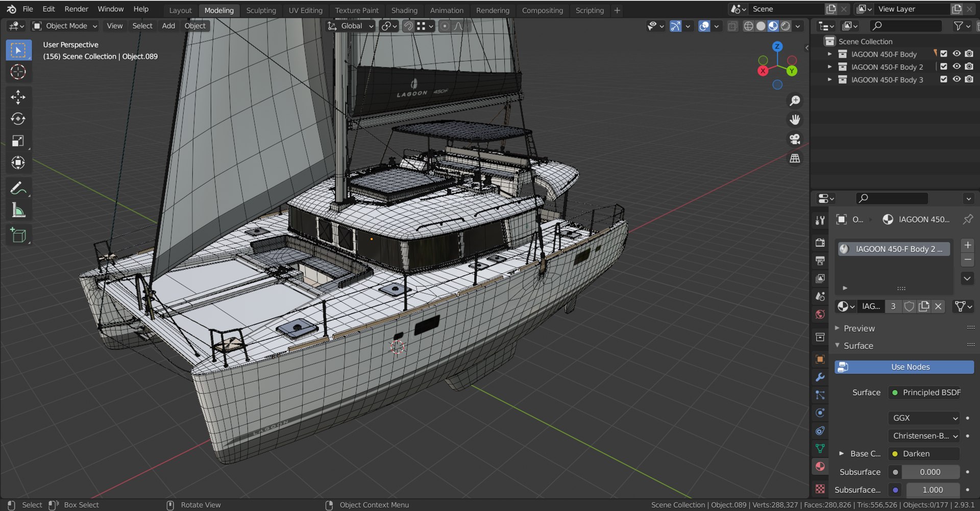Image resolution: width=980 pixels, height=511 pixels.
Task: Switch to Shading workspace tab
Action: tap(404, 10)
